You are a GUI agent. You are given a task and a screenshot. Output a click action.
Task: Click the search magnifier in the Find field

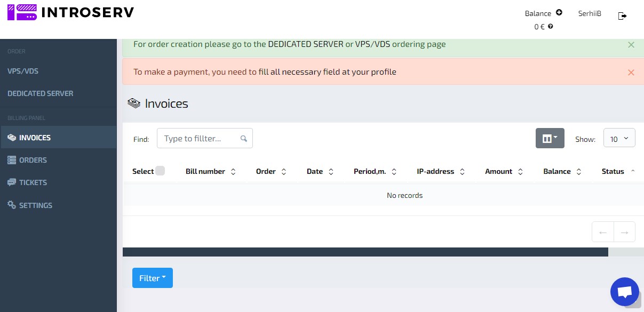(244, 139)
